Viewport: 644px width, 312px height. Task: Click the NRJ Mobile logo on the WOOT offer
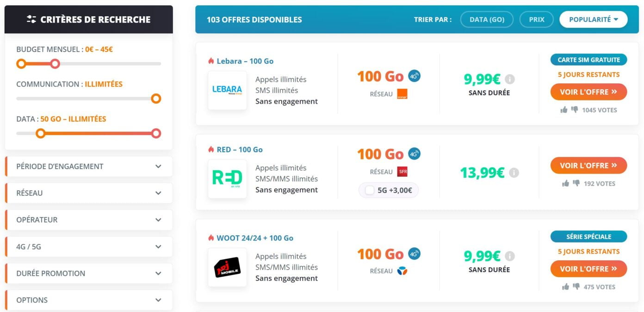[x=227, y=268]
